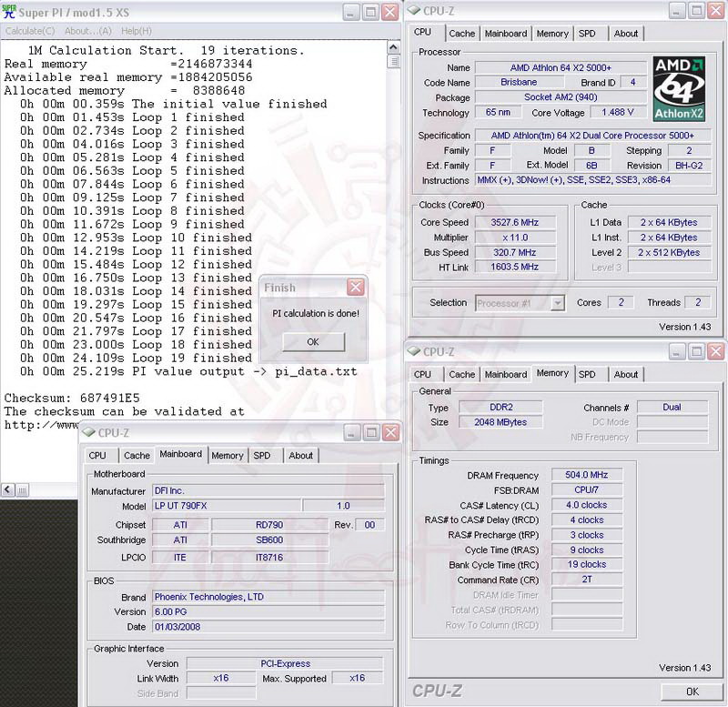
Task: Close the top CPU-Z CPU window
Action: coord(715,11)
